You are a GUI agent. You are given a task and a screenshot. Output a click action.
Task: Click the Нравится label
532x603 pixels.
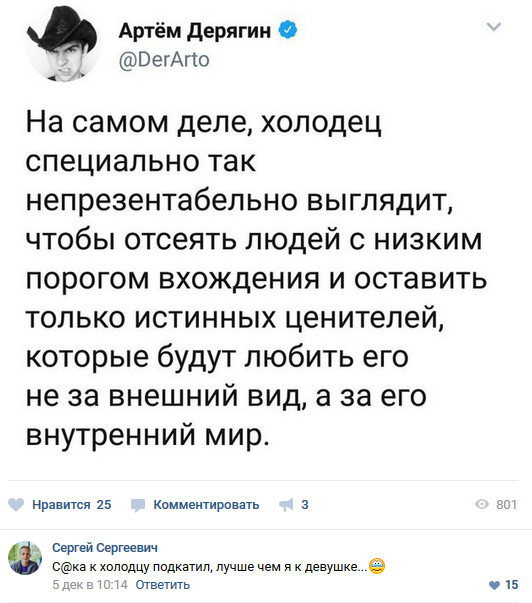point(61,505)
